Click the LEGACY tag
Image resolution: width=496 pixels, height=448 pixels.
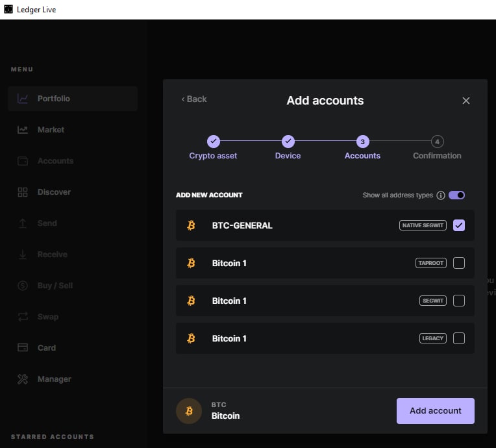click(433, 338)
